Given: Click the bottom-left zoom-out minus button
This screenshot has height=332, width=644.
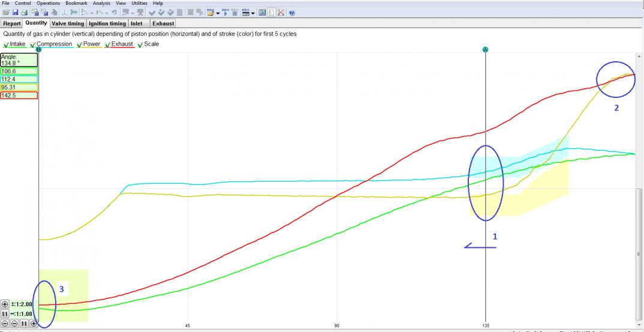Looking at the screenshot, I should (5, 324).
